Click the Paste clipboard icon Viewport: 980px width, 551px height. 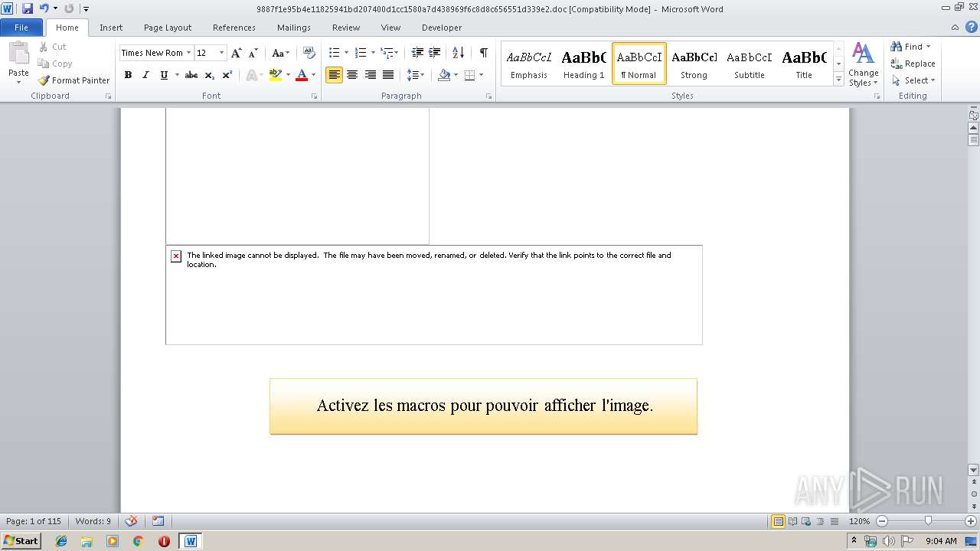18,54
